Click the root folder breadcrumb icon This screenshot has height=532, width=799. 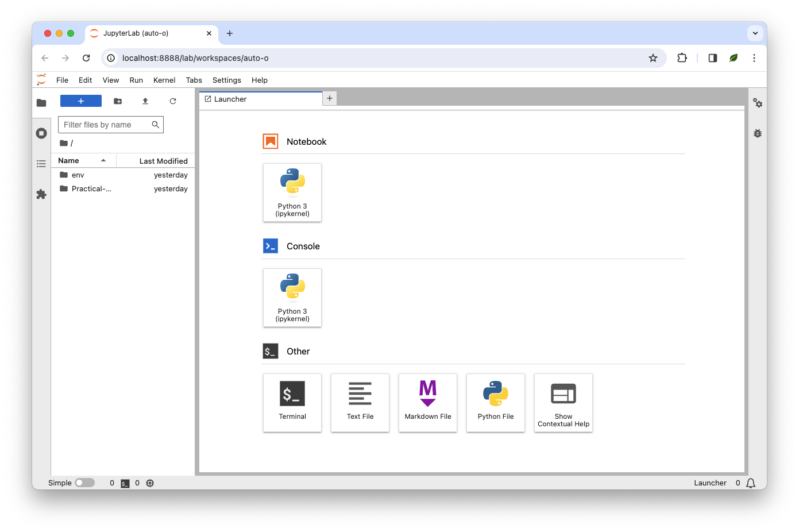pyautogui.click(x=64, y=143)
